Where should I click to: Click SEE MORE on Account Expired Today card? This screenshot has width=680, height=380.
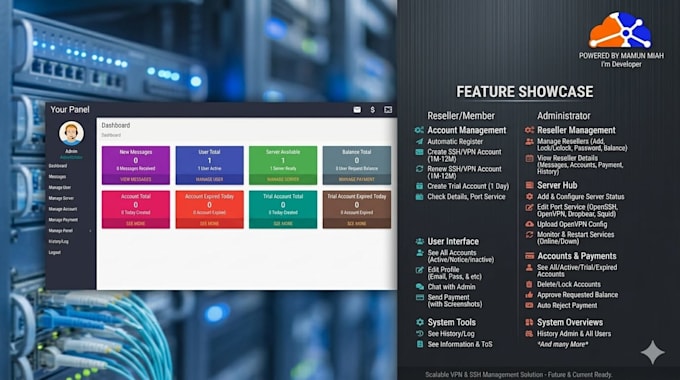(x=209, y=224)
